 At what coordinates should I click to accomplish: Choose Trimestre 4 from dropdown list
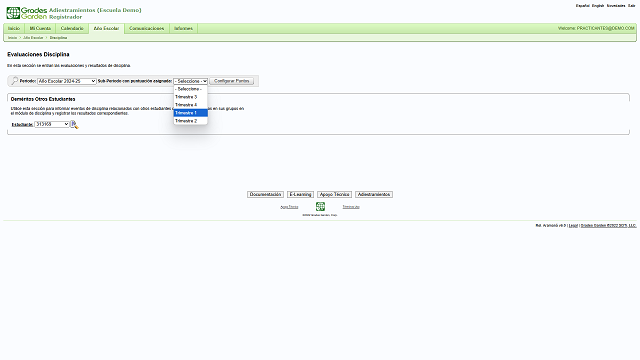coord(191,105)
